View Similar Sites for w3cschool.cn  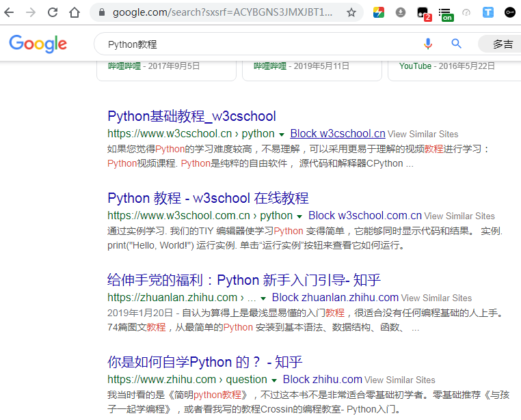423,135
